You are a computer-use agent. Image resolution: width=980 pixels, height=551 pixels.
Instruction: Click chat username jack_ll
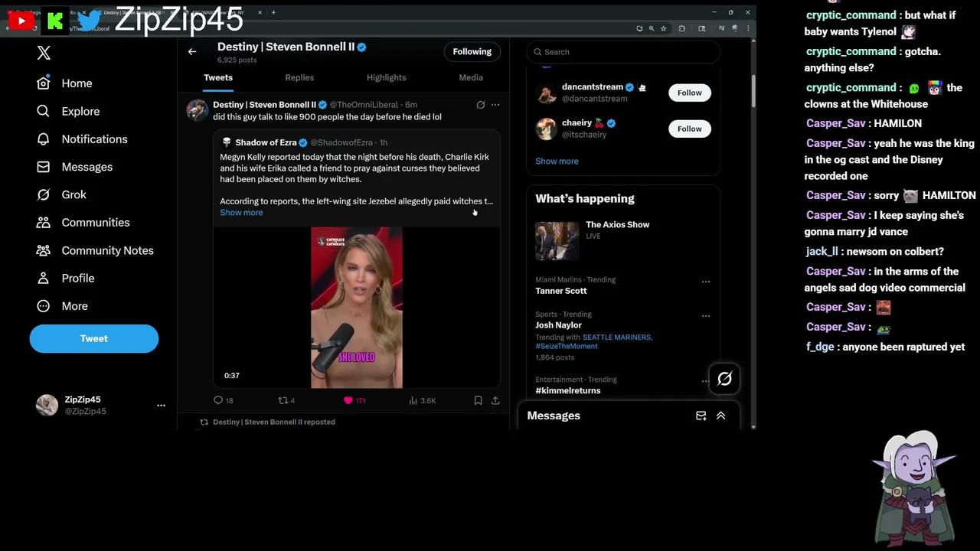[822, 252]
